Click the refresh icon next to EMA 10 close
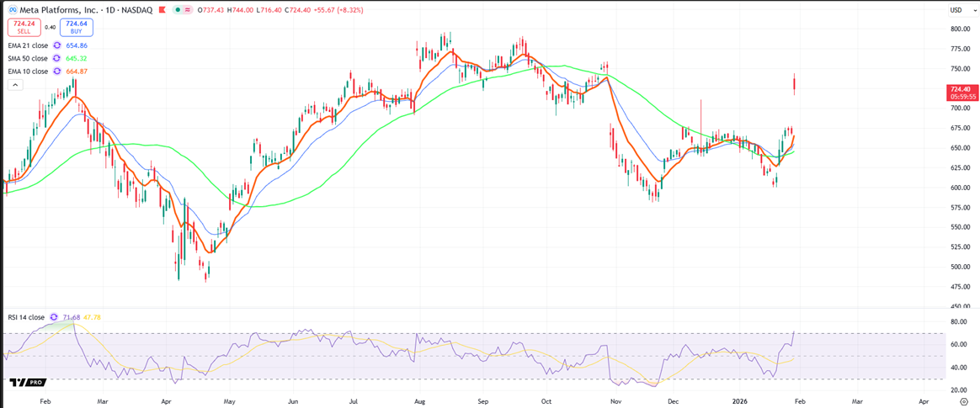 (56, 72)
